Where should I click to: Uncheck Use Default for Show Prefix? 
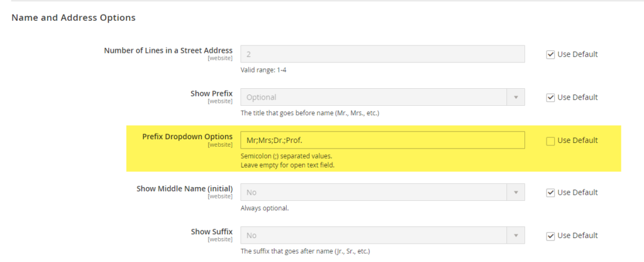[551, 98]
